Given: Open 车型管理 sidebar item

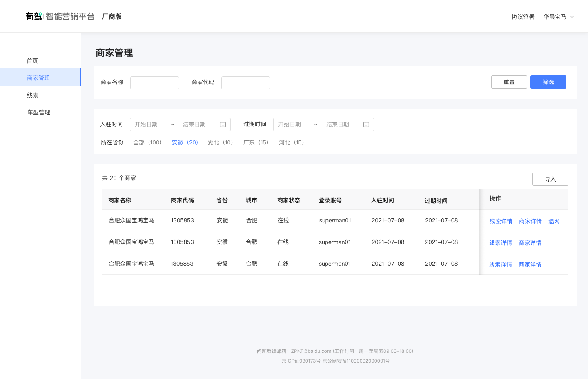Looking at the screenshot, I should pos(39,112).
